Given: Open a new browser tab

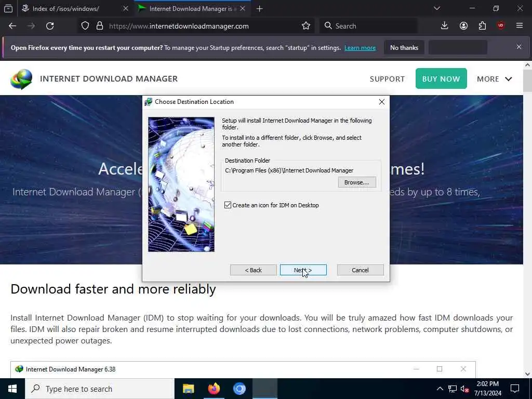Looking at the screenshot, I should click(x=259, y=9).
